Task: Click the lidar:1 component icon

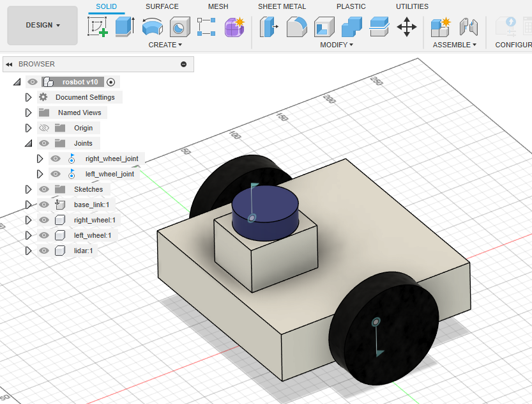Action: [60, 251]
